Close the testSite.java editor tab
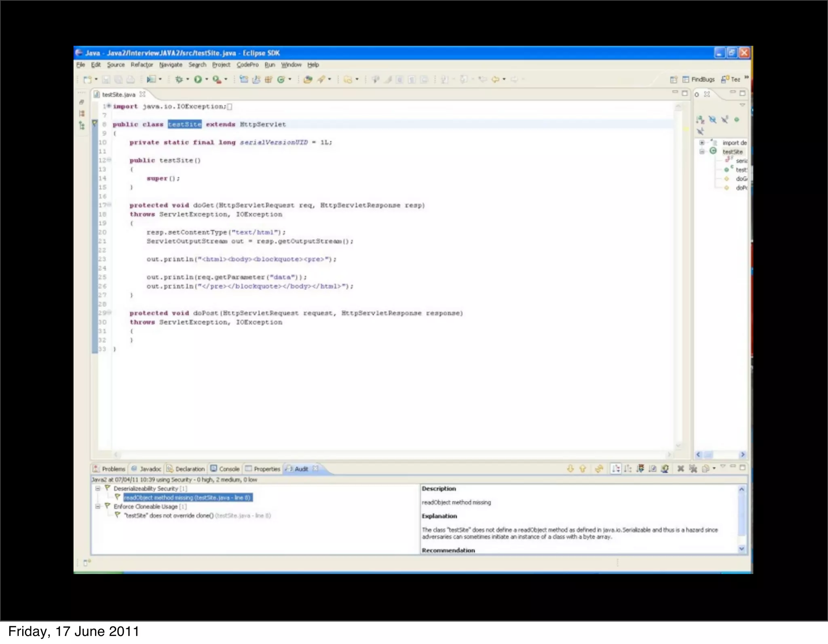Viewport: 828px width, 644px height. point(142,94)
